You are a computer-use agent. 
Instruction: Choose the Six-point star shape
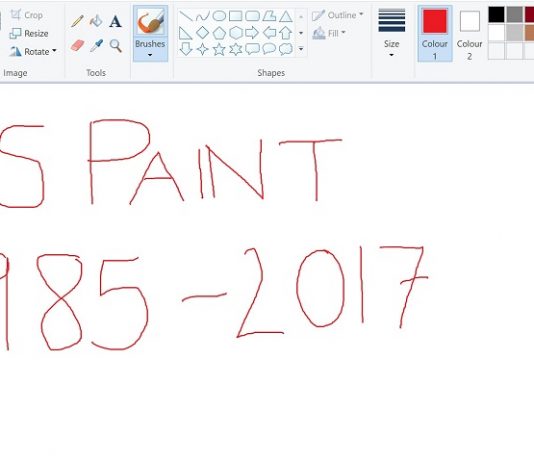tap(236, 49)
